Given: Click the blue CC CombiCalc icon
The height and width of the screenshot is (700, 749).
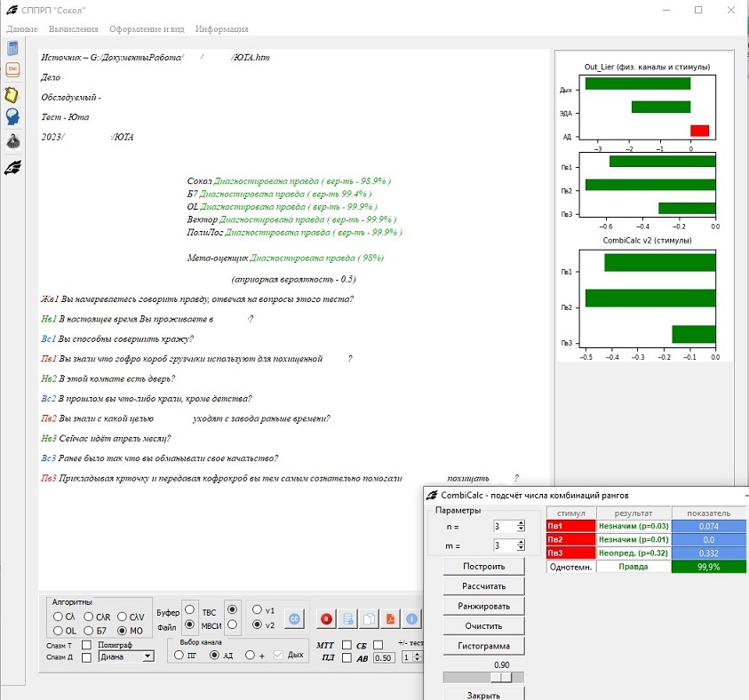Looking at the screenshot, I should [x=294, y=619].
